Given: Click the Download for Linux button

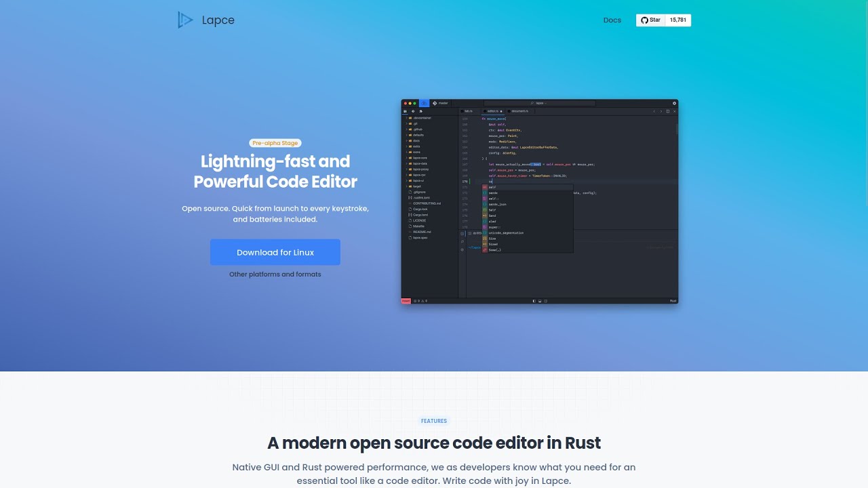Looking at the screenshot, I should [275, 252].
